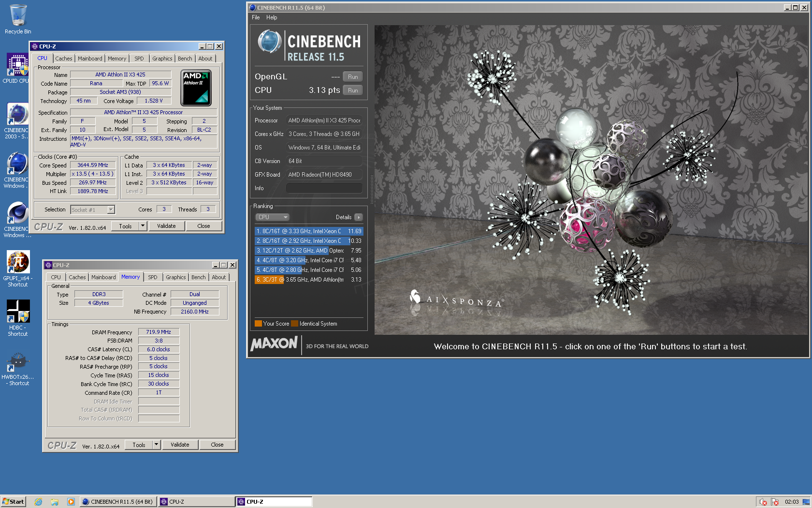Screen dimensions: 812x508
Task: Switch to SPD tab in upper CPU-Z
Action: [x=139, y=59]
